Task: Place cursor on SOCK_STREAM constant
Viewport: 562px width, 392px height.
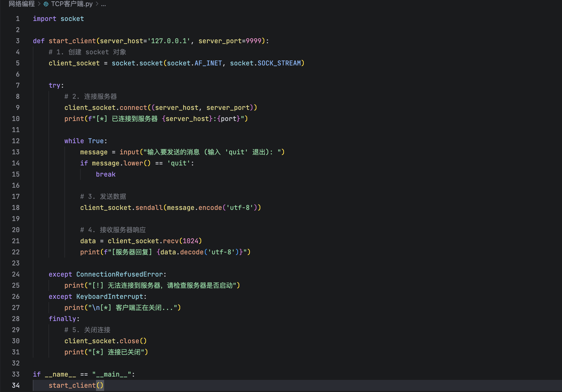Action: (279, 63)
